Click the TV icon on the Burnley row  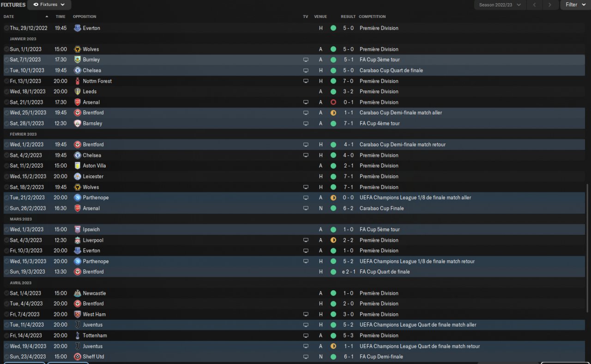(x=306, y=60)
